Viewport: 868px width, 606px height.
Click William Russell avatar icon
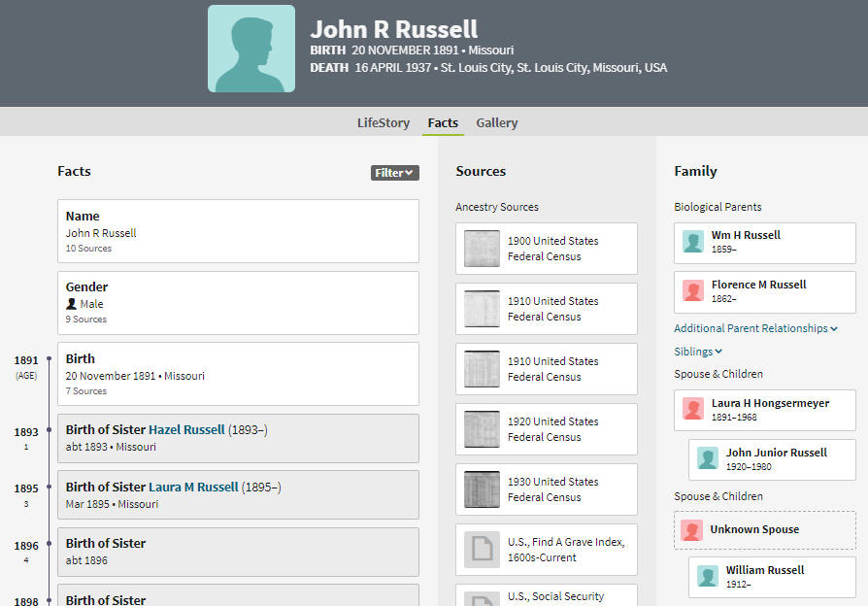tap(708, 576)
